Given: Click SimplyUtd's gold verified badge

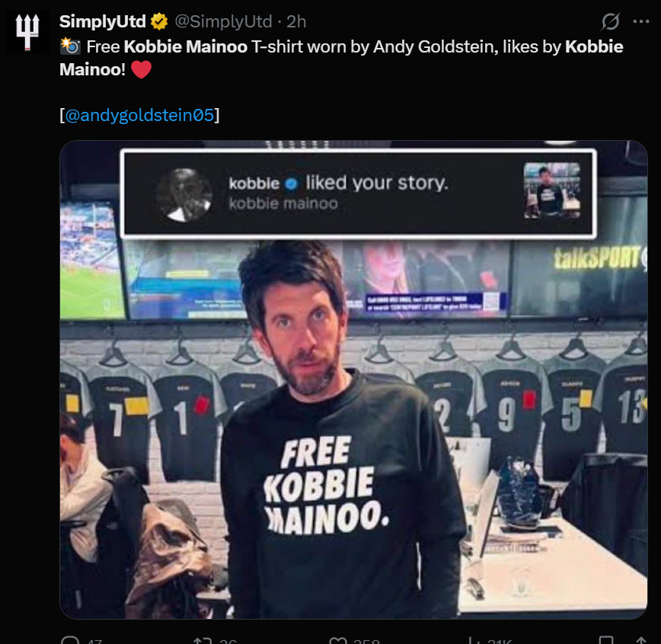Looking at the screenshot, I should tap(158, 23).
